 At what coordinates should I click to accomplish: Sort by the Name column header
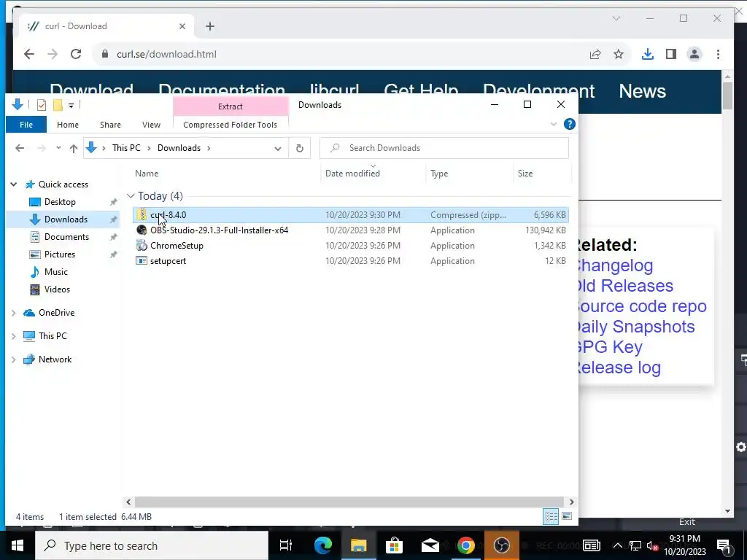147,174
